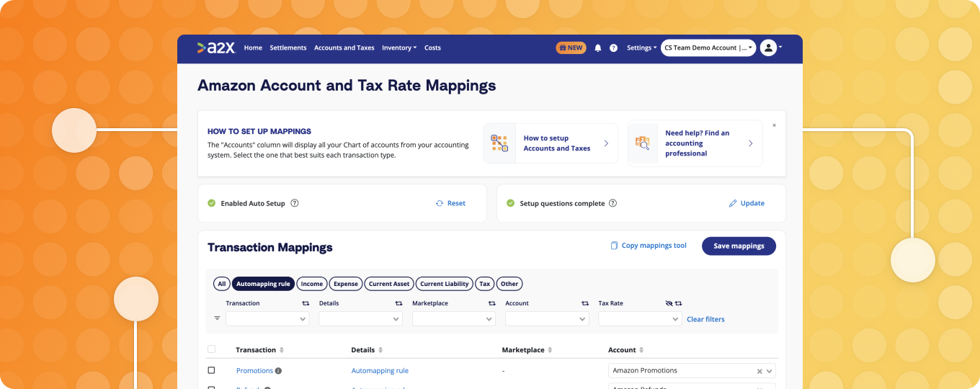
Task: Click the How to setup Accounts and Taxes icon
Action: coord(499,143)
